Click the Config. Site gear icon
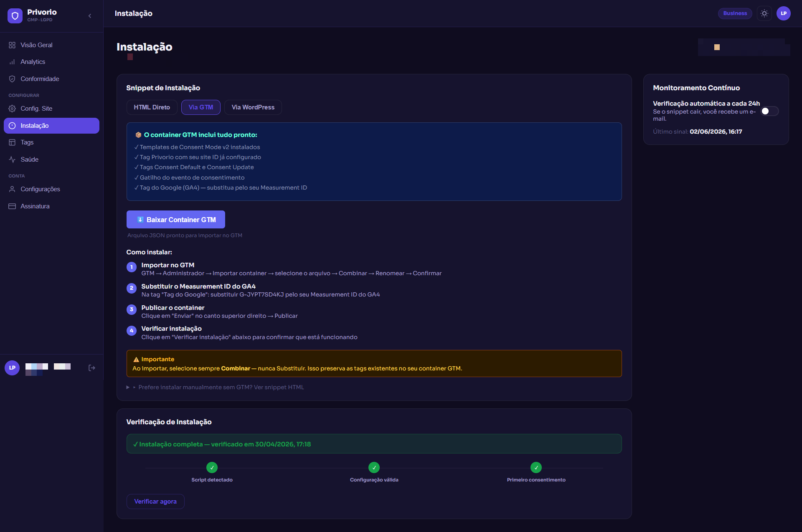 pos(12,109)
